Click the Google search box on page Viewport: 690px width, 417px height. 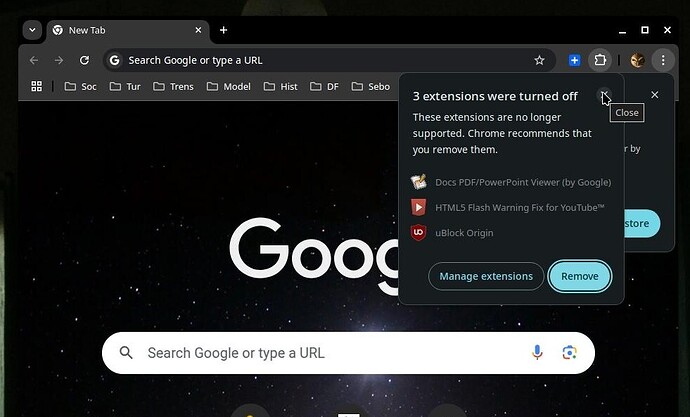[x=348, y=353]
